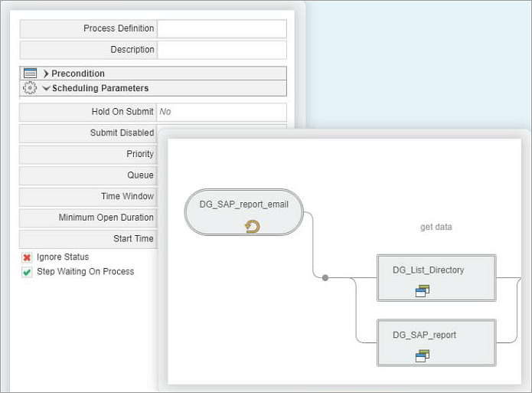532x393 pixels.
Task: Click the 'Precondition' header text
Action: coord(78,74)
